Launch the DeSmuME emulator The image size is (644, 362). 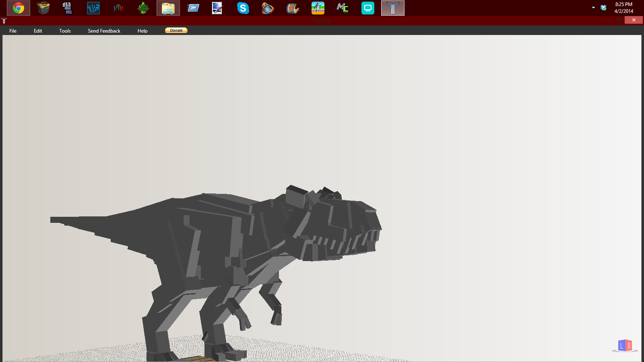point(67,8)
